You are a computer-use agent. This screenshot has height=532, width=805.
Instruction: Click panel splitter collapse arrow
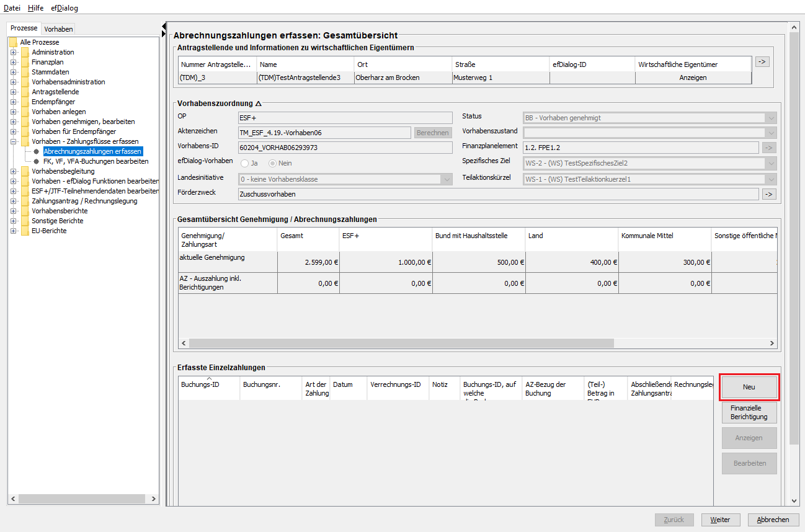tap(164, 27)
